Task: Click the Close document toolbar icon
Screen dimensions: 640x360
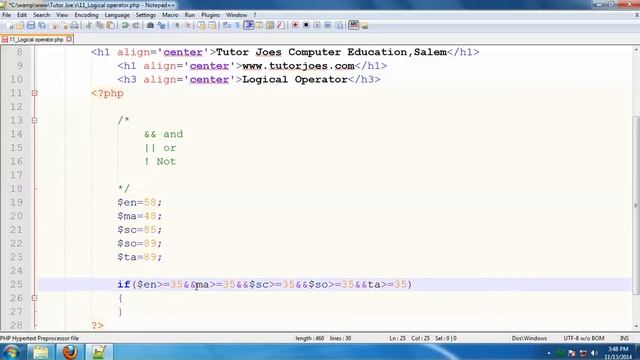Action: click(x=53, y=25)
